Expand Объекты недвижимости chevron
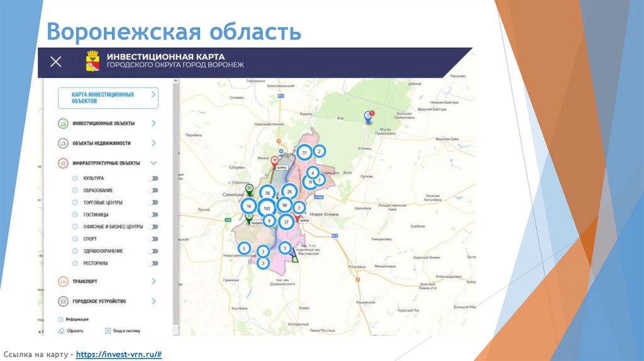The width and height of the screenshot is (644, 361). 153,143
